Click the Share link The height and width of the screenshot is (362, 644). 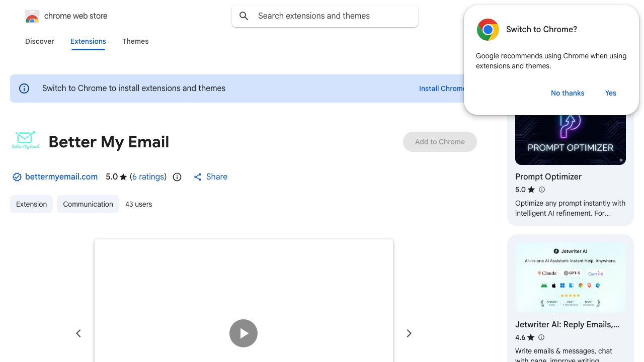click(217, 177)
